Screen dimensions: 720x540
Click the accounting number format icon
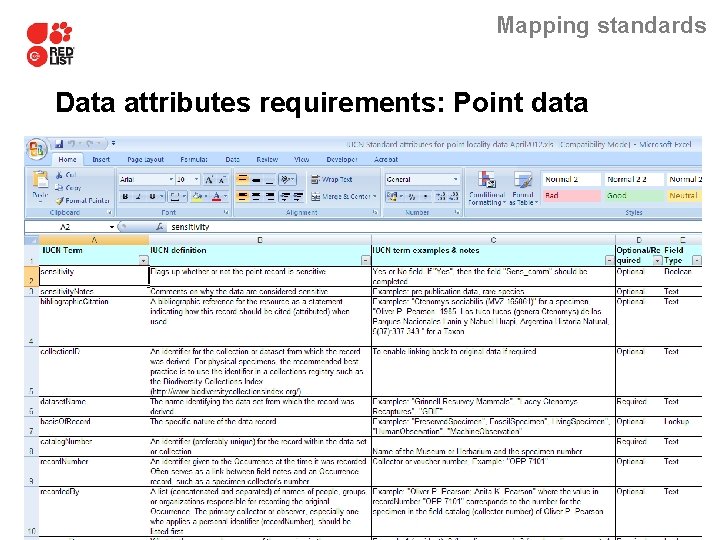coord(391,197)
